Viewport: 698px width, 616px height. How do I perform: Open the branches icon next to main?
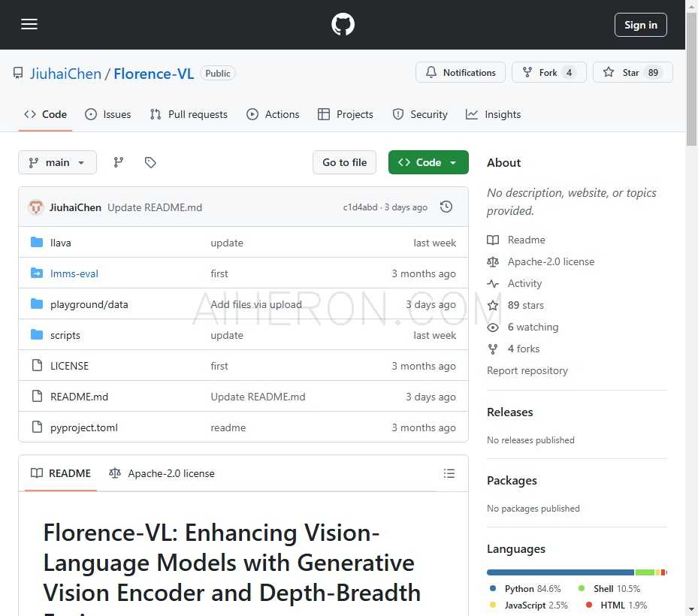click(x=118, y=162)
